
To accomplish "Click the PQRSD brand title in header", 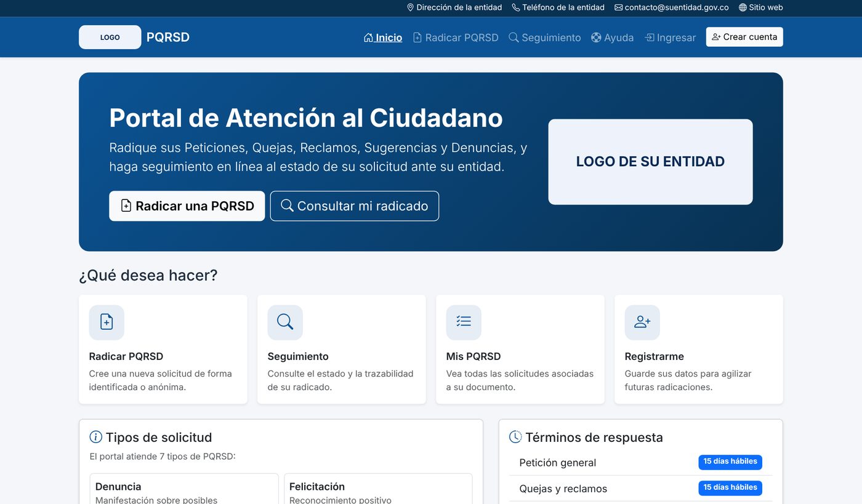I will [x=168, y=37].
